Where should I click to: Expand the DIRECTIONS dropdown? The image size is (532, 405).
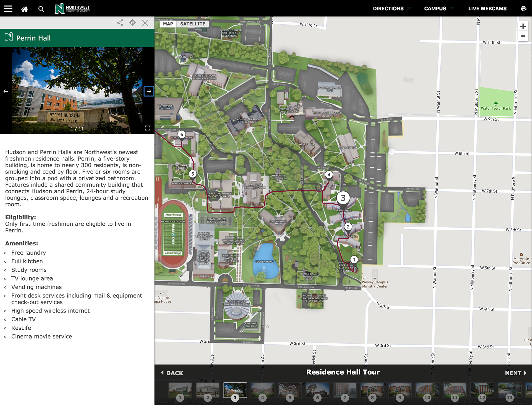coord(392,9)
